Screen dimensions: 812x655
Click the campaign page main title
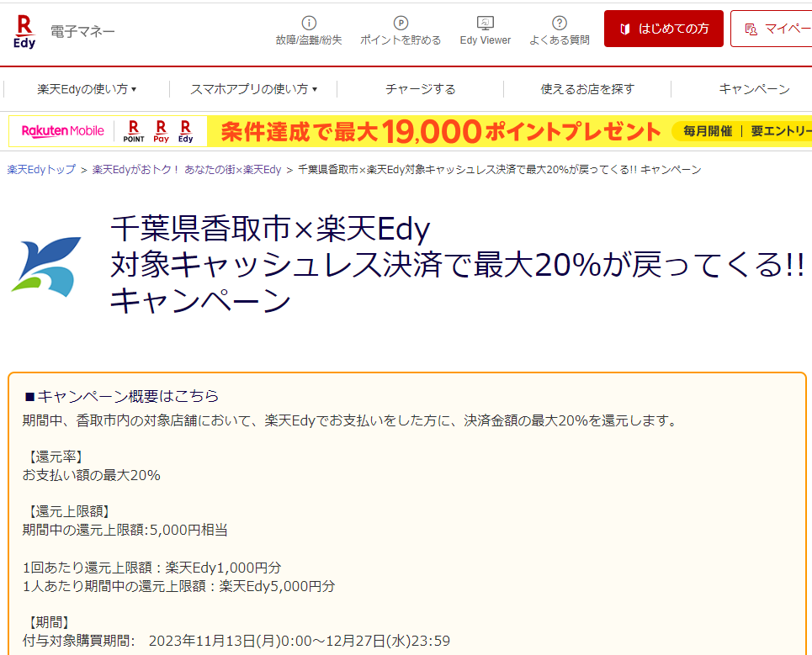click(457, 264)
